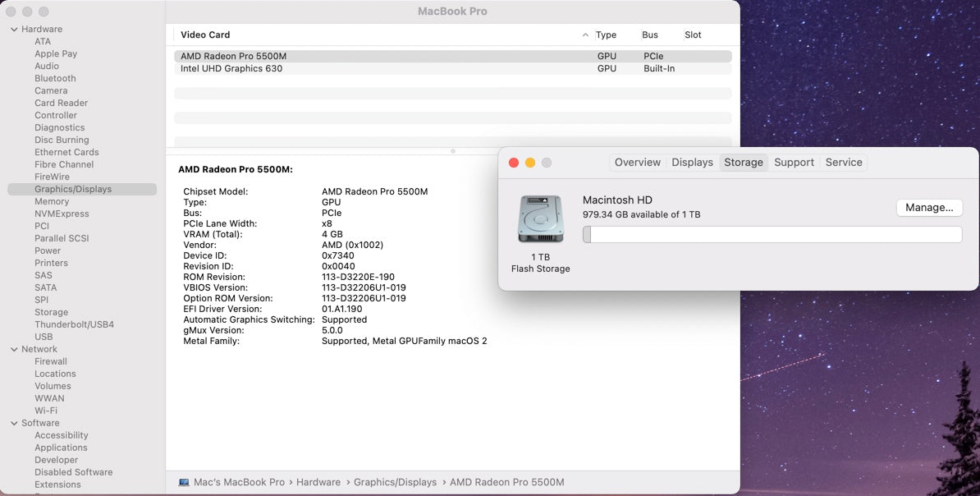The image size is (980, 496).
Task: Click the Manage... button
Action: coord(929,207)
